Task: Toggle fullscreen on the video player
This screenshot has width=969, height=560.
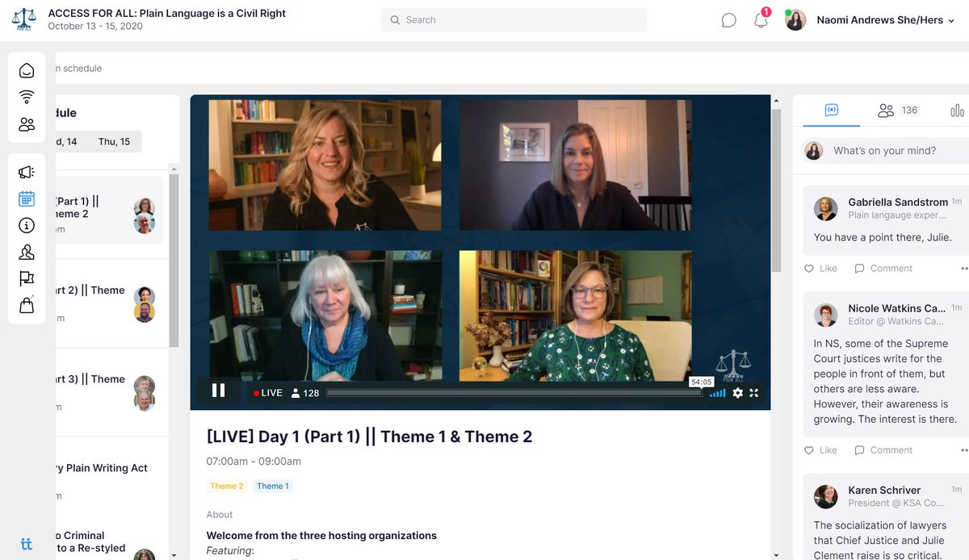Action: coord(754,392)
